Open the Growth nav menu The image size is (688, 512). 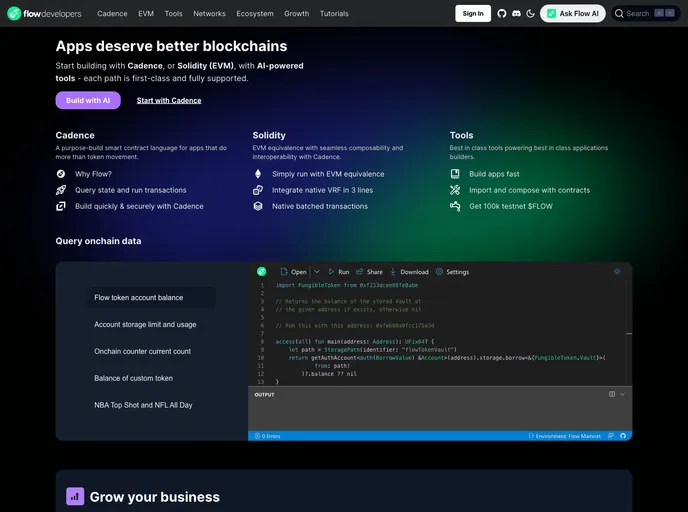(x=297, y=14)
